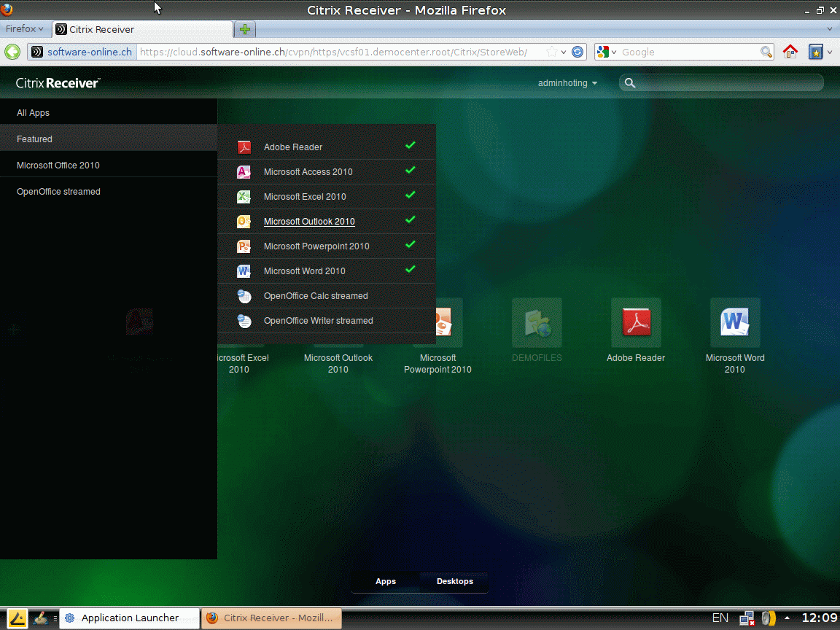The image size is (840, 630).
Task: Toggle the checkmark for Microsoft Access 2010
Action: coord(411,170)
